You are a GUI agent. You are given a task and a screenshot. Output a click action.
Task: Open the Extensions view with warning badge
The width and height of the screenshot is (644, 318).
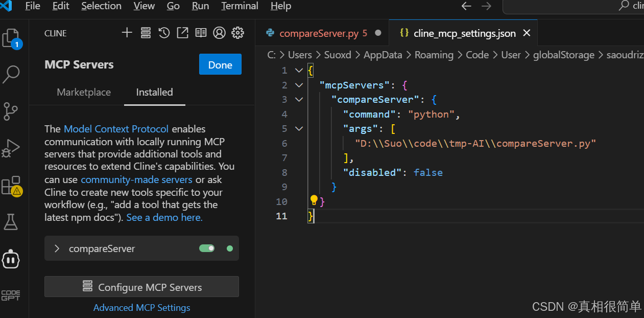point(11,186)
